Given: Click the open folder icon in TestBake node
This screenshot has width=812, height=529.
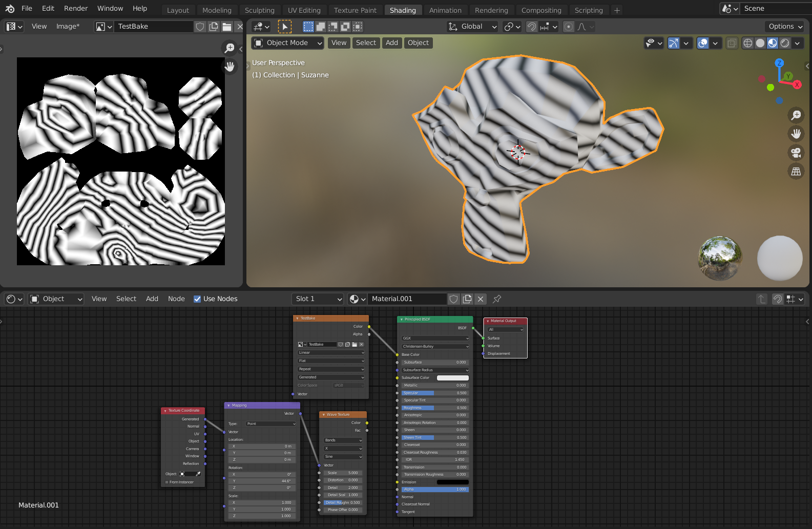Looking at the screenshot, I should [355, 345].
